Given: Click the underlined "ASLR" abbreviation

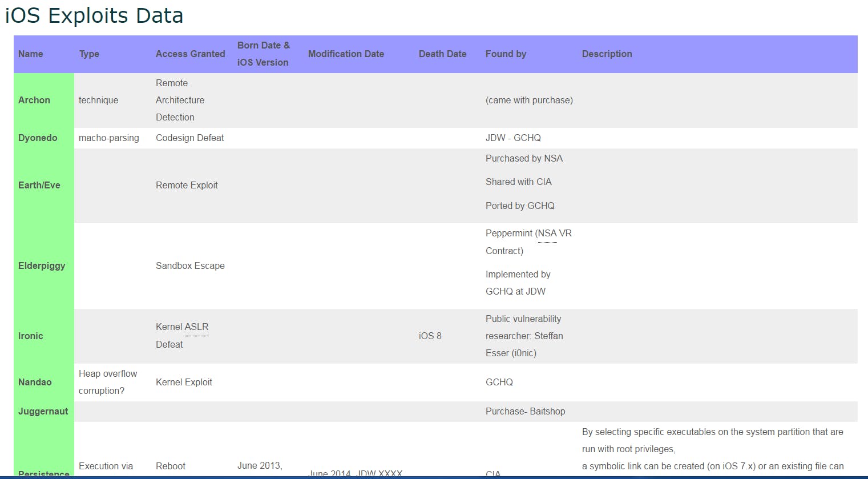Looking at the screenshot, I should 197,327.
